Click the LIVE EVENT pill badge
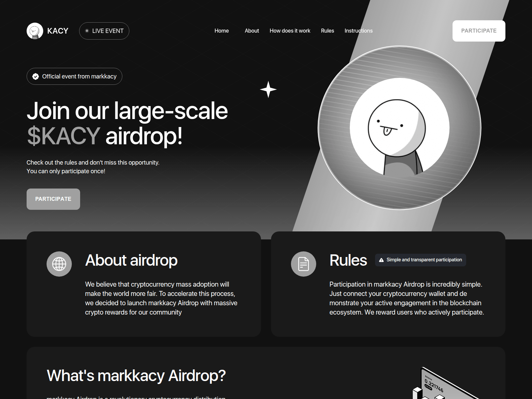This screenshot has width=532, height=399. (104, 31)
